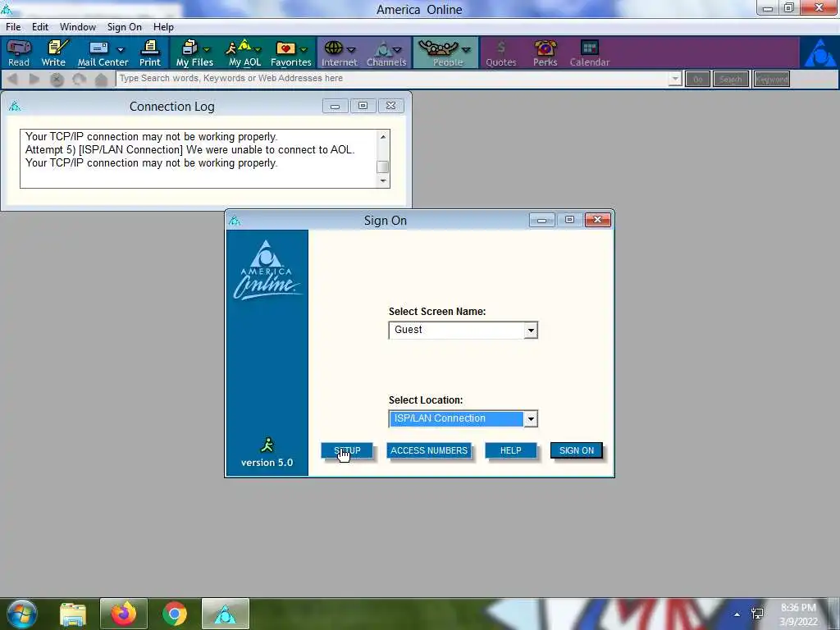The height and width of the screenshot is (630, 840).
Task: Expand the Channels dropdown arrow
Action: 397,50
